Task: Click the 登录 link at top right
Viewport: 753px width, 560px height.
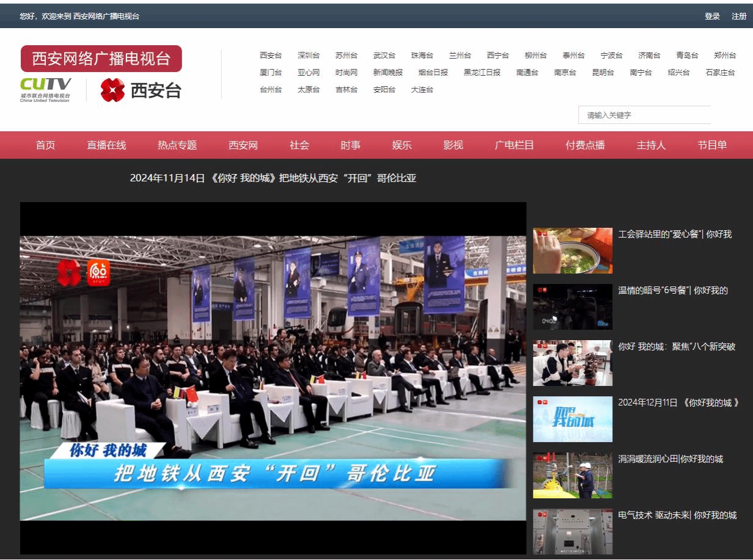Action: (712, 16)
